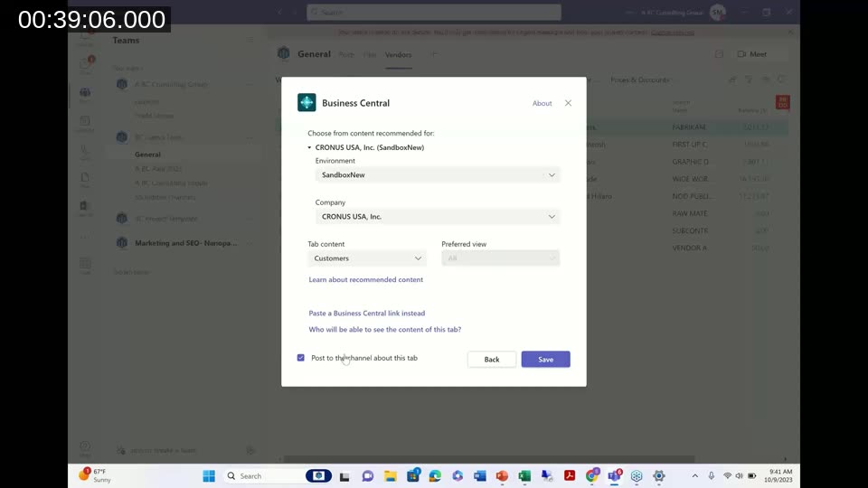Switch to the Vendors tab in General channel
The height and width of the screenshot is (488, 868).
click(398, 55)
